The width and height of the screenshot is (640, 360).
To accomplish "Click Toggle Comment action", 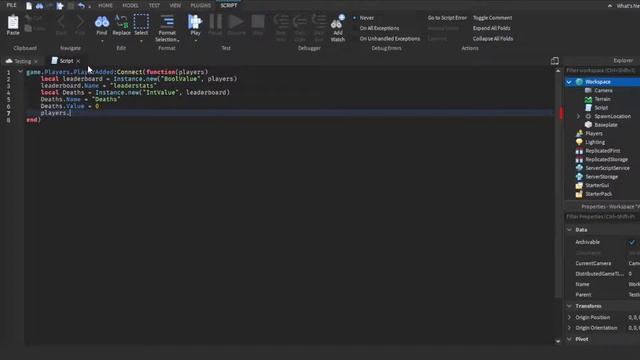I will [492, 18].
